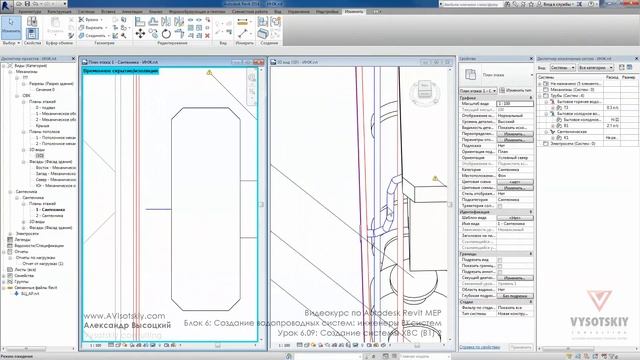The width and height of the screenshot is (640, 360).
Task: Open the Аннотации ribbon tab
Action: click(x=132, y=11)
